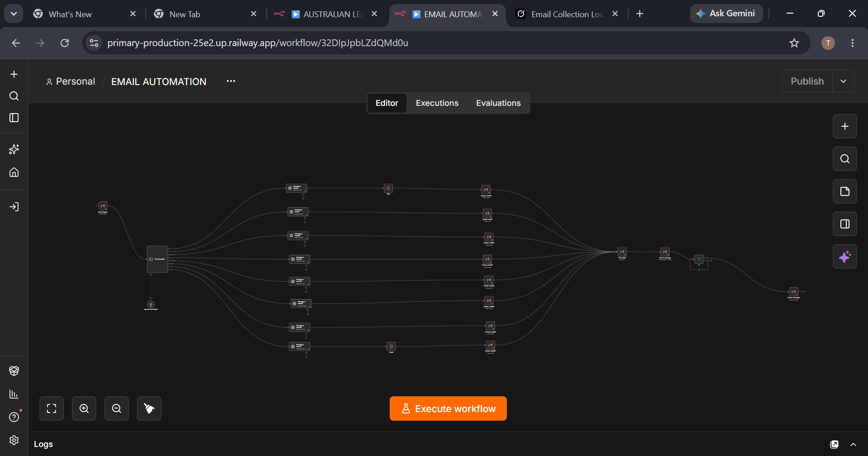Toggle the left sidebar collapse icon
The image size is (868, 456).
click(14, 118)
